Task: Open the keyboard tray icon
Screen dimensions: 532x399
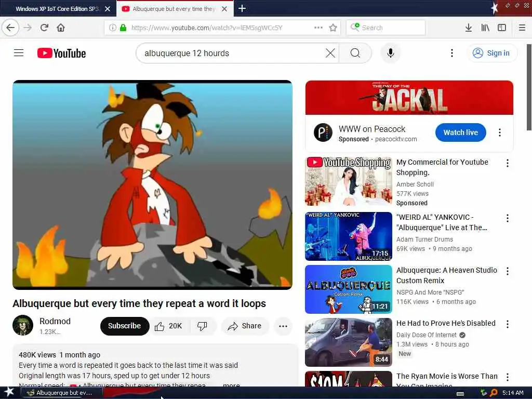Action: [x=460, y=394]
